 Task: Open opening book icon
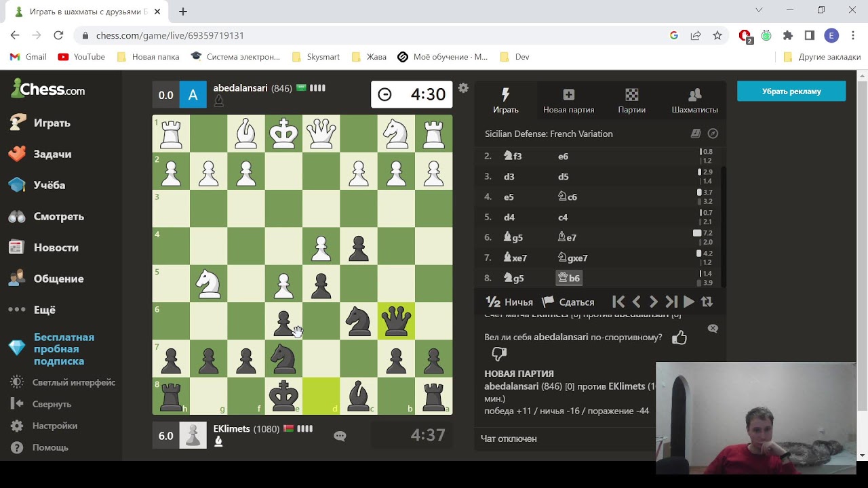pos(696,134)
